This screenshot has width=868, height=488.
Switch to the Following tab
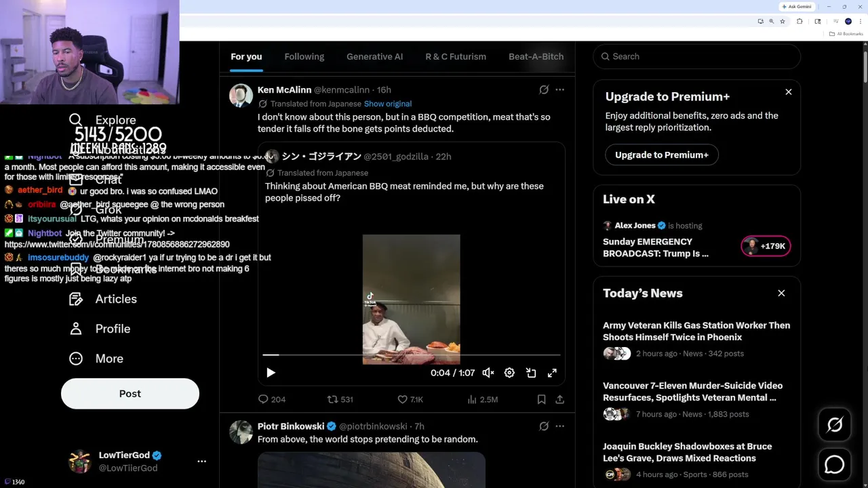304,56
